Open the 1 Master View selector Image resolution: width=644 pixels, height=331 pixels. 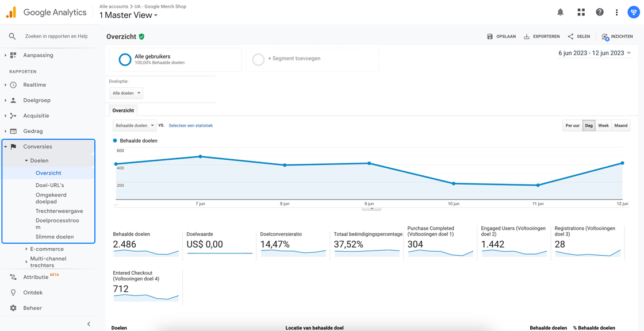pyautogui.click(x=129, y=15)
